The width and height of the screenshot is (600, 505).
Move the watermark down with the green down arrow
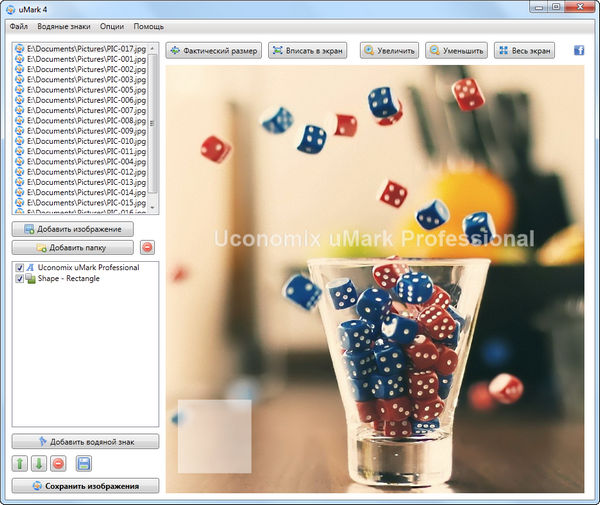point(39,464)
